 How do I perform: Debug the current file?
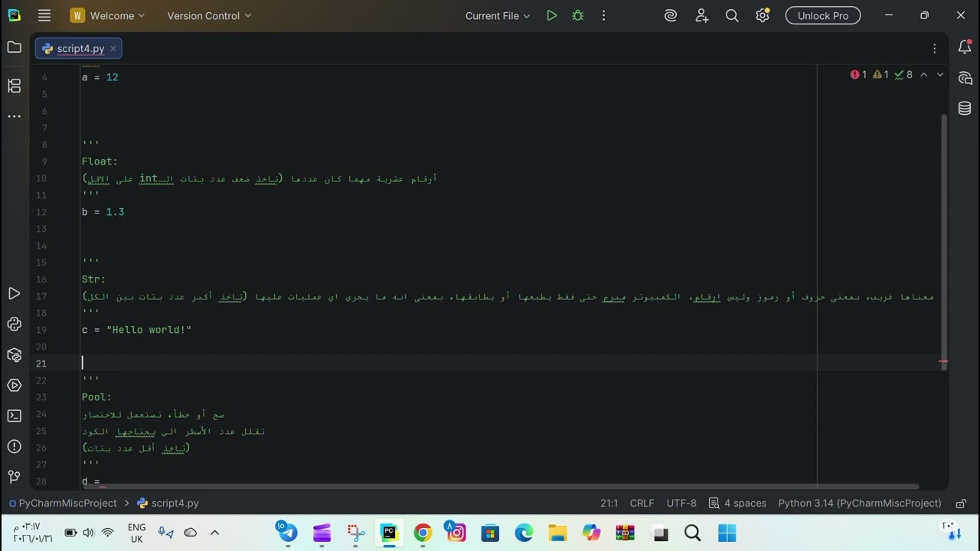[578, 15]
